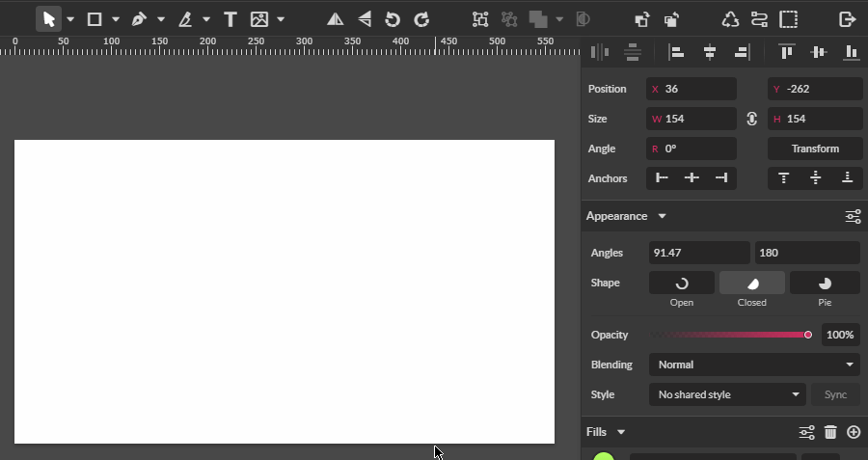Click the rotation Angle field

pyautogui.click(x=692, y=149)
